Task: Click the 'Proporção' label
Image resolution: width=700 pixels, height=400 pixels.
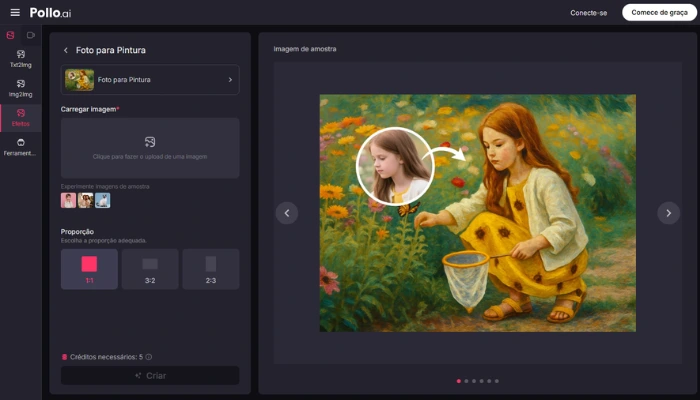Action: click(77, 231)
